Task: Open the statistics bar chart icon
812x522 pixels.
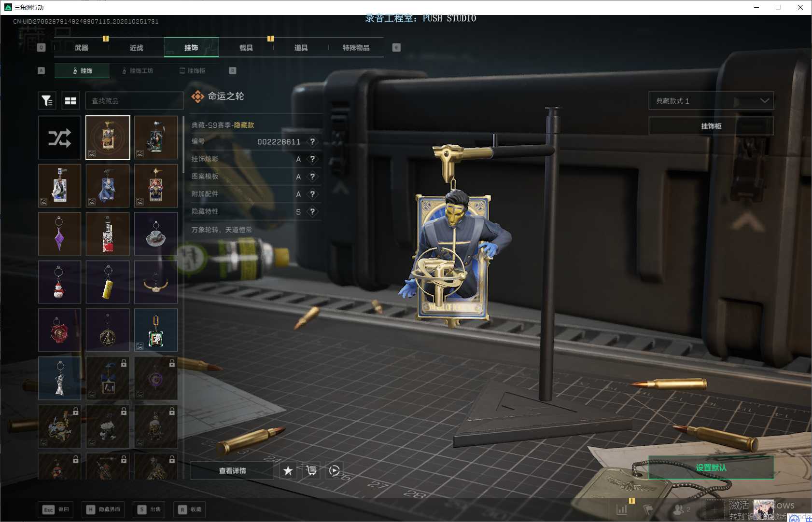Action: click(622, 509)
